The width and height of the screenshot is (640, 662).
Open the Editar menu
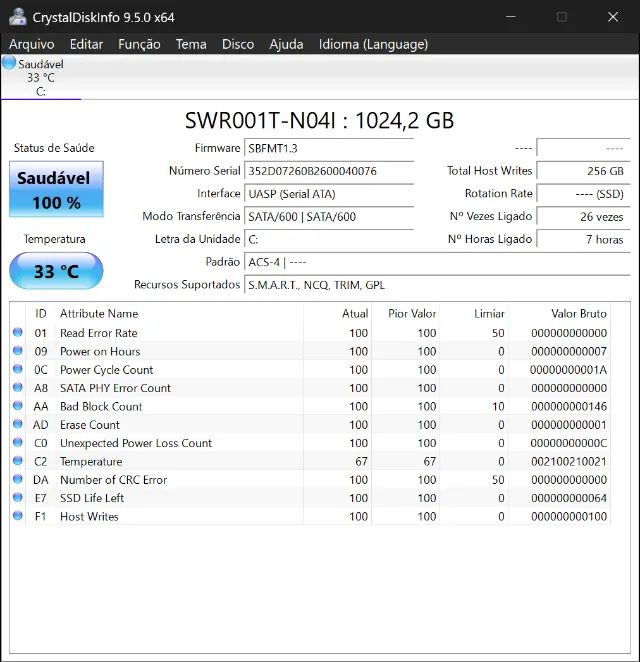(x=87, y=44)
